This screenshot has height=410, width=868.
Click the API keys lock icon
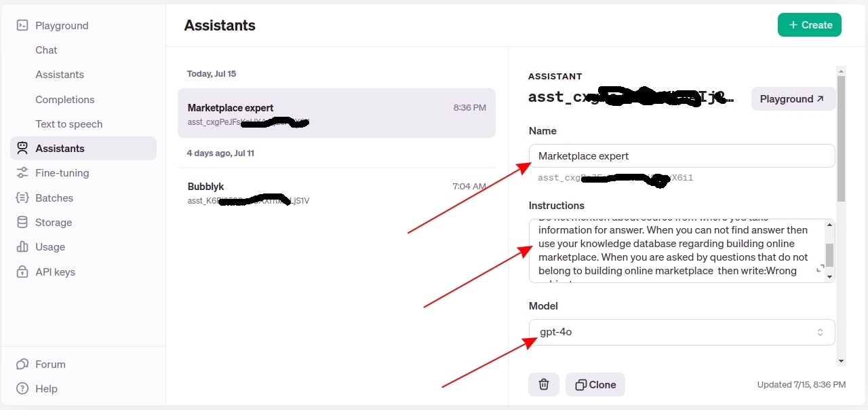[x=22, y=272]
